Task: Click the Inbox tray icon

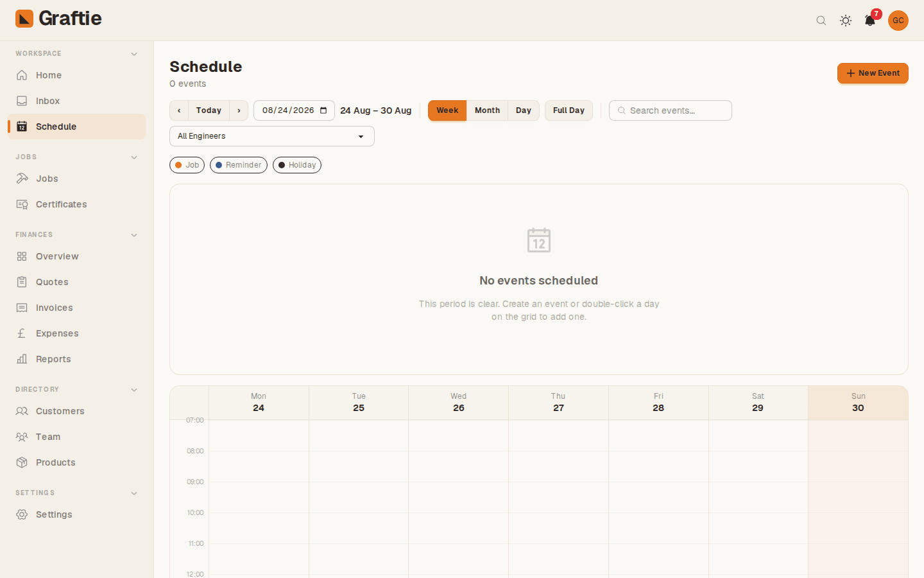Action: [x=22, y=101]
